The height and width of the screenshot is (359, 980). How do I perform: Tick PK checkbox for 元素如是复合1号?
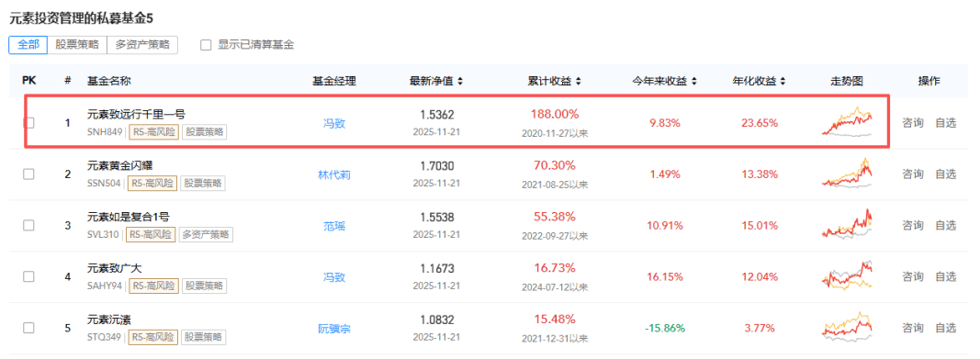click(x=28, y=225)
